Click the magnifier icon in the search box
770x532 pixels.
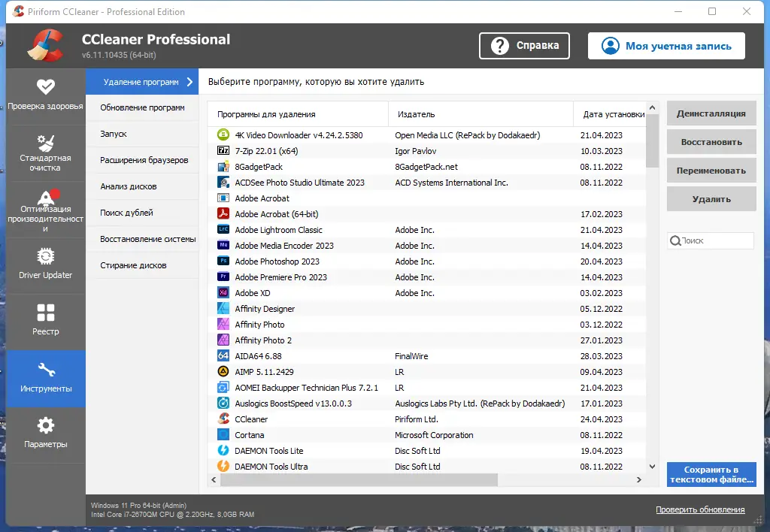click(x=676, y=240)
